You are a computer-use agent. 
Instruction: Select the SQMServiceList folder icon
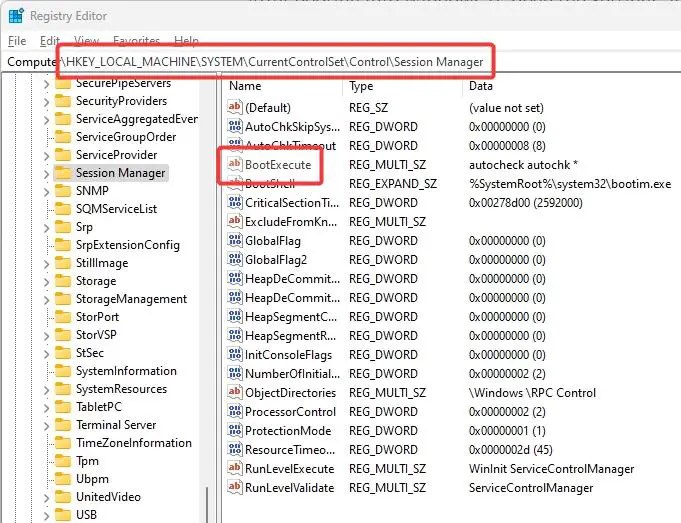(63, 209)
